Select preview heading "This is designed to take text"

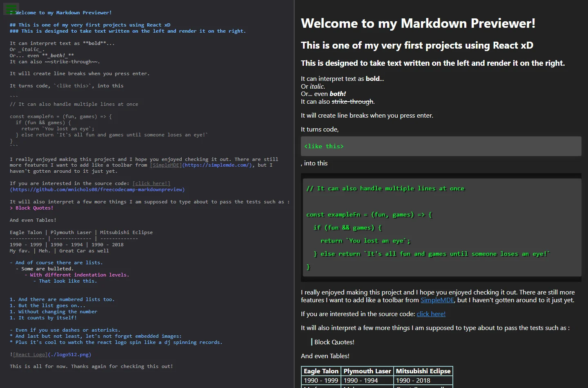[x=433, y=63]
